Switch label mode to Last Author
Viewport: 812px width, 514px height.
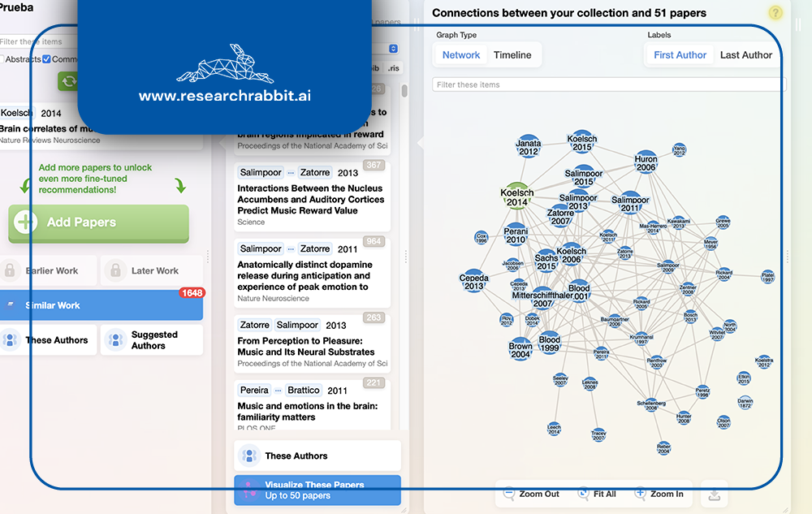(745, 54)
